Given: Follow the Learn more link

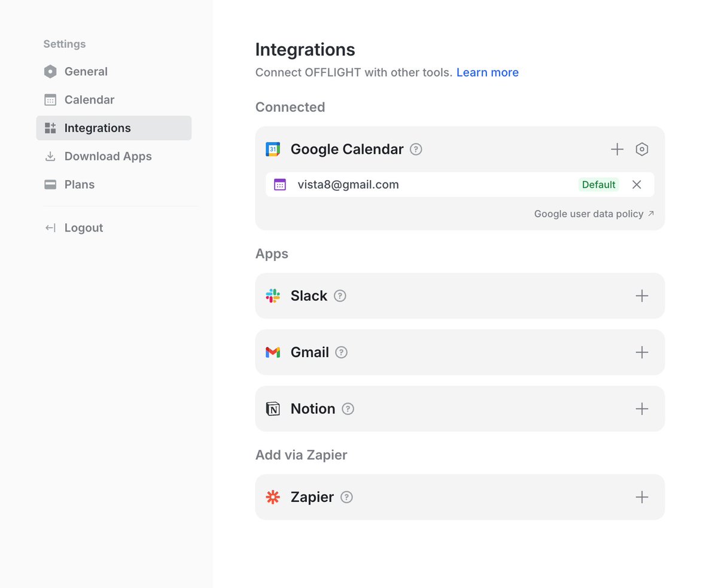Looking at the screenshot, I should pyautogui.click(x=487, y=72).
